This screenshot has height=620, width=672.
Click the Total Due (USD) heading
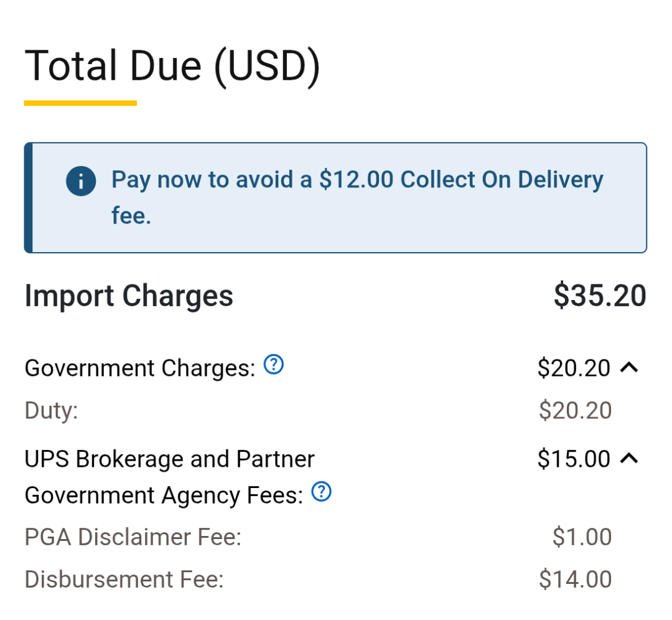[x=172, y=65]
